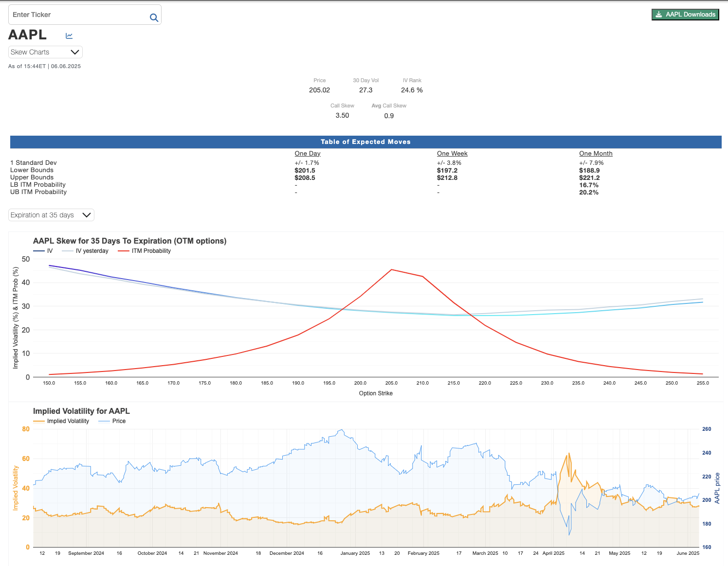Expand the Expiration at 35 days dropdown
Screen dimensions: 728x566
[51, 215]
